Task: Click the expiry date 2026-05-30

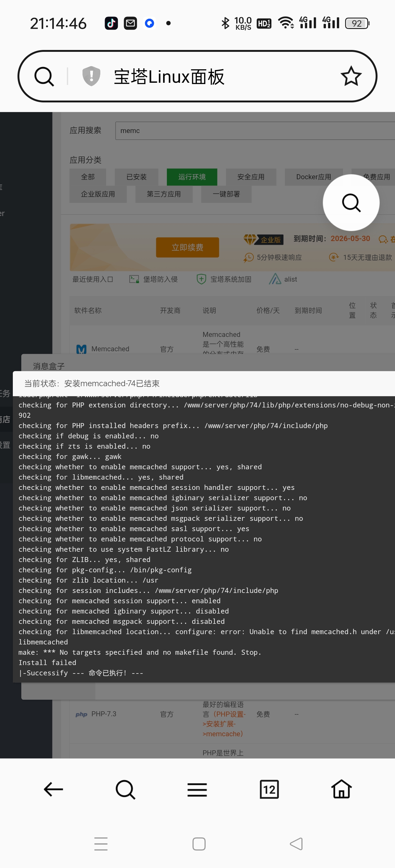Action: pyautogui.click(x=350, y=239)
